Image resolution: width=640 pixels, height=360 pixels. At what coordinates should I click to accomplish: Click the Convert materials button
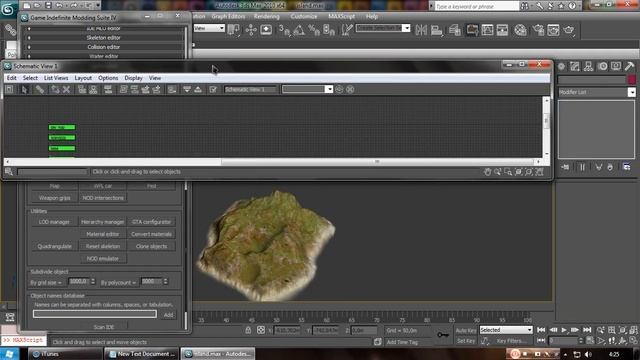point(151,234)
